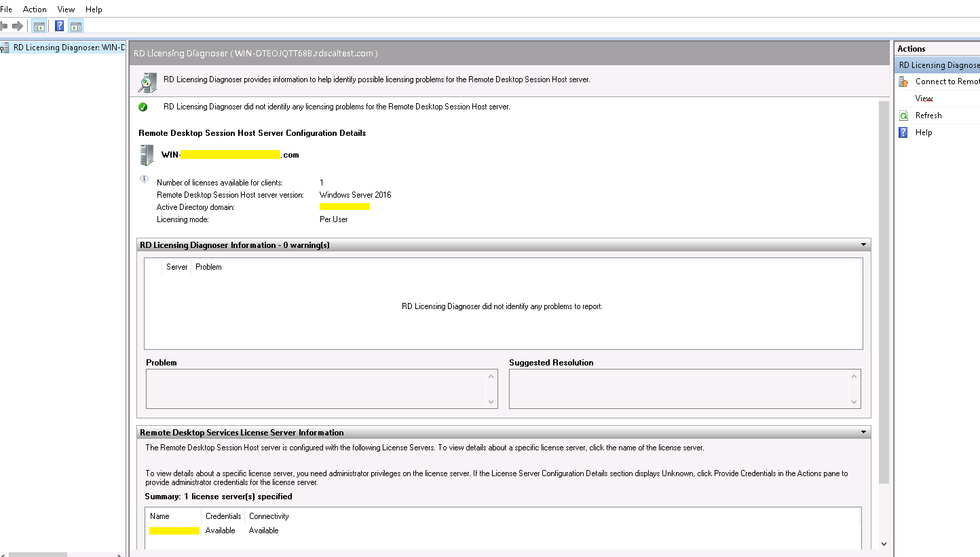Click the Forward arrow in the toolbar

pos(18,26)
